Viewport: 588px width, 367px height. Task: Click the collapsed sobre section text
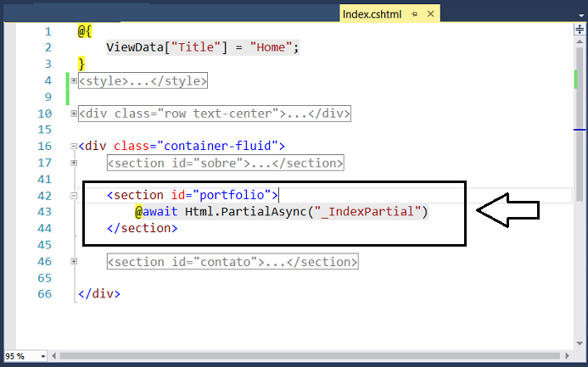click(x=226, y=163)
